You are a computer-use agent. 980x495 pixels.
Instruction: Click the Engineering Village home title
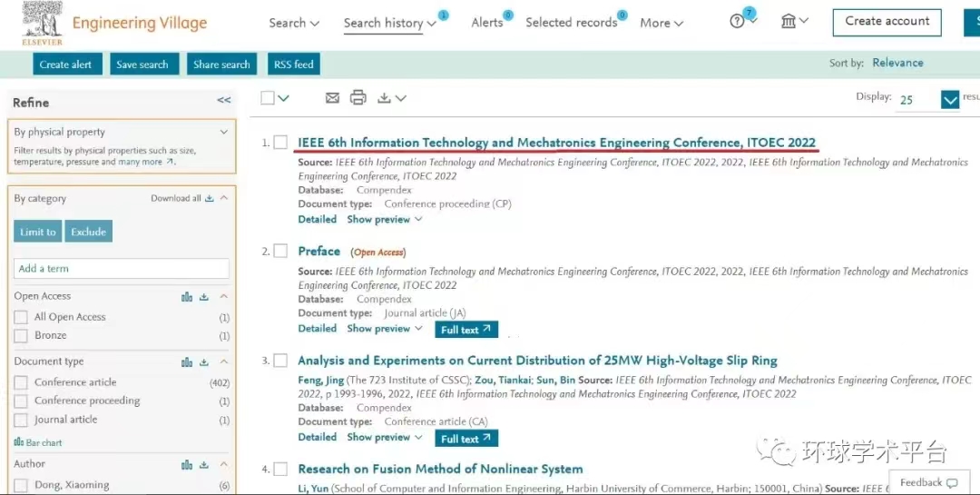140,23
